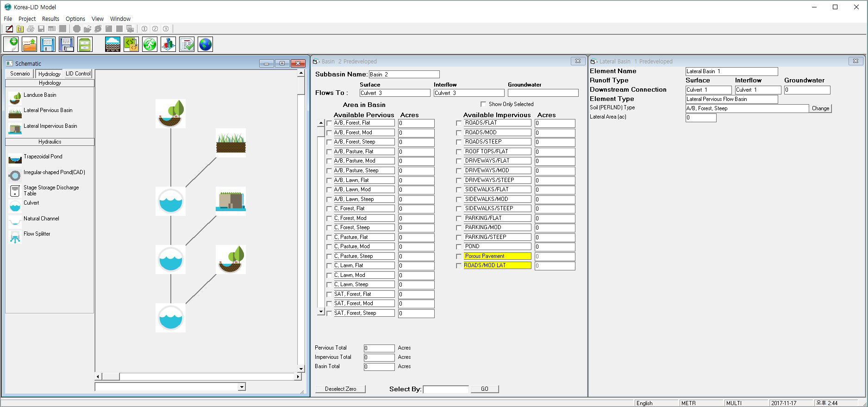The height and width of the screenshot is (407, 868).
Task: Click the open project folder icon
Action: click(29, 44)
